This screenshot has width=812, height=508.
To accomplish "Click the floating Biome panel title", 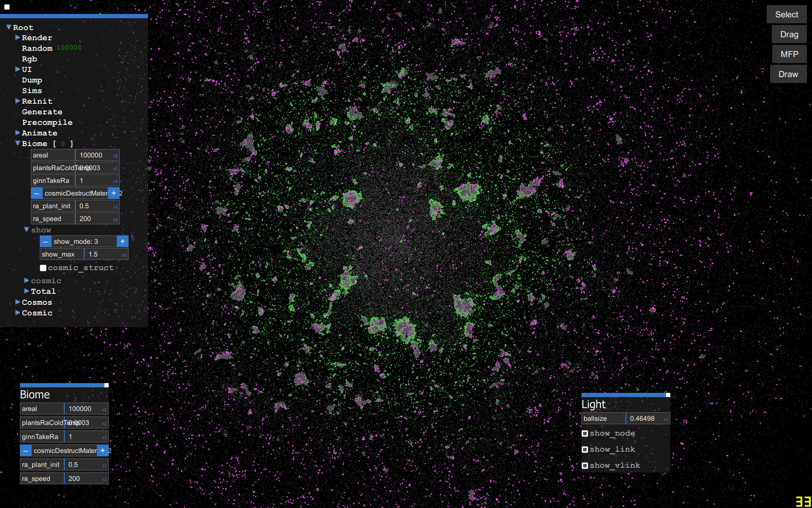I will click(35, 395).
